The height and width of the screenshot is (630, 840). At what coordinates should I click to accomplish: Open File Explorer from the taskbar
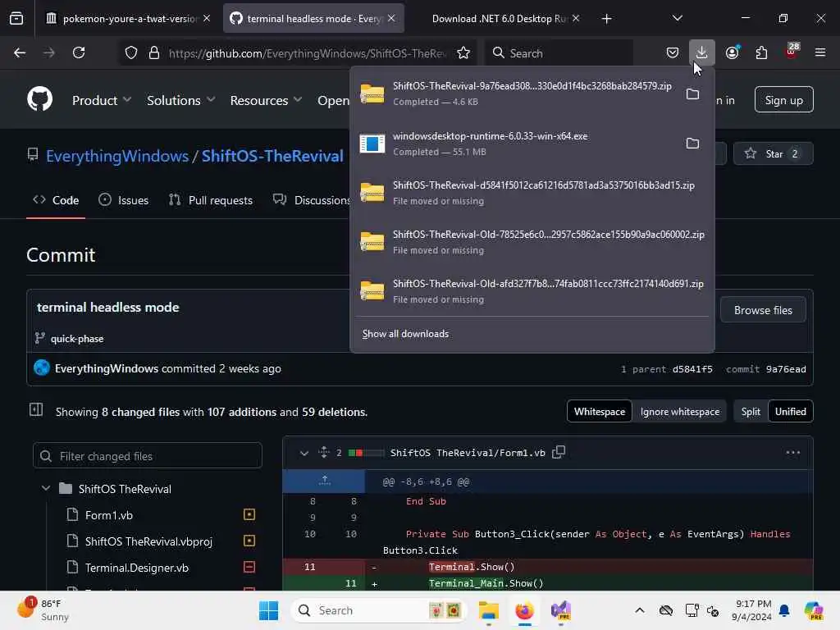coord(488,610)
